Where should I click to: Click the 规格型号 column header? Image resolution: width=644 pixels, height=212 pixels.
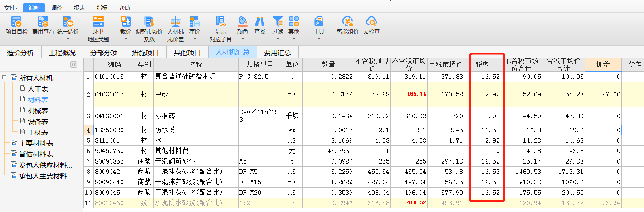click(260, 65)
